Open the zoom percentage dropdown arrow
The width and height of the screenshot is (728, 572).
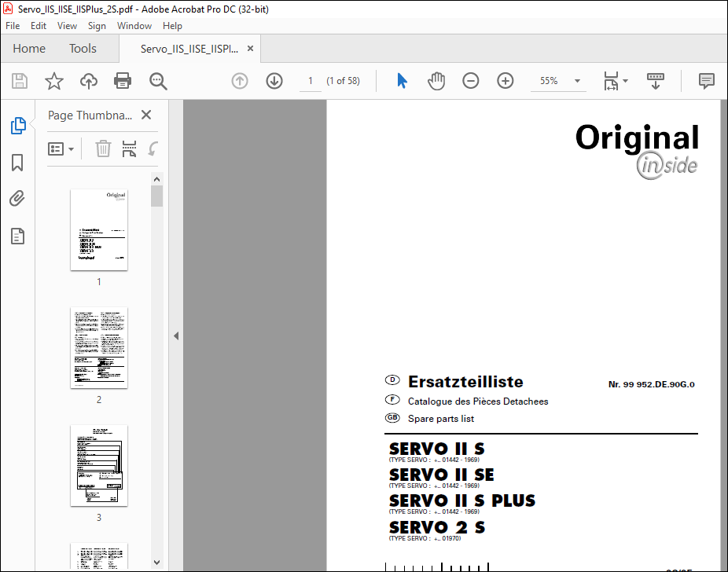click(577, 81)
